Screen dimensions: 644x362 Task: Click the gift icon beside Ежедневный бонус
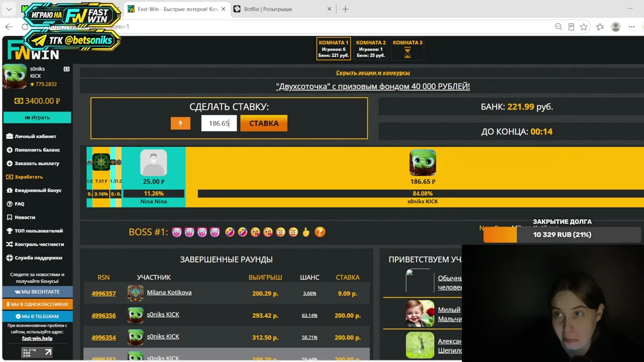click(x=10, y=191)
